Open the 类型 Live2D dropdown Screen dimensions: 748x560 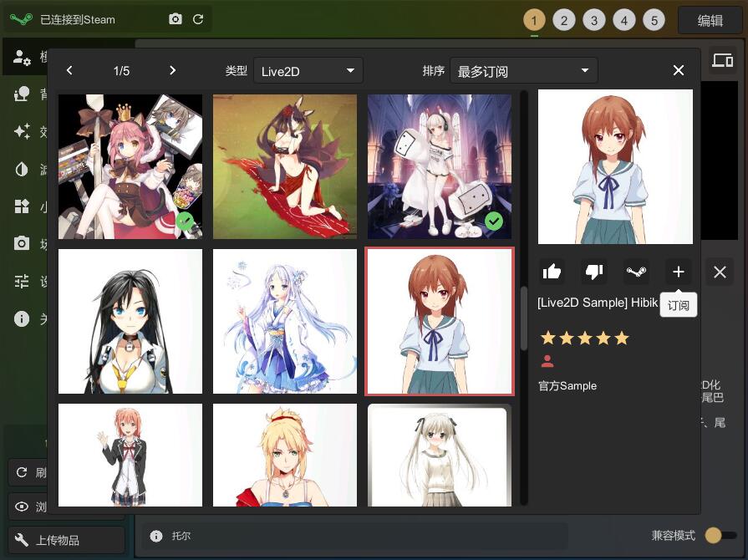pos(308,71)
